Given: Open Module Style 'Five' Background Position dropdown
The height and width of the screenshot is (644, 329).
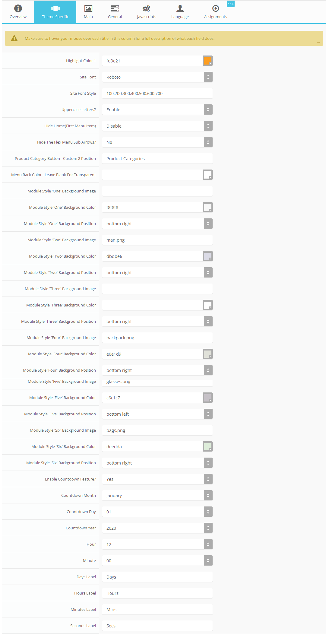Looking at the screenshot, I should point(157,414).
